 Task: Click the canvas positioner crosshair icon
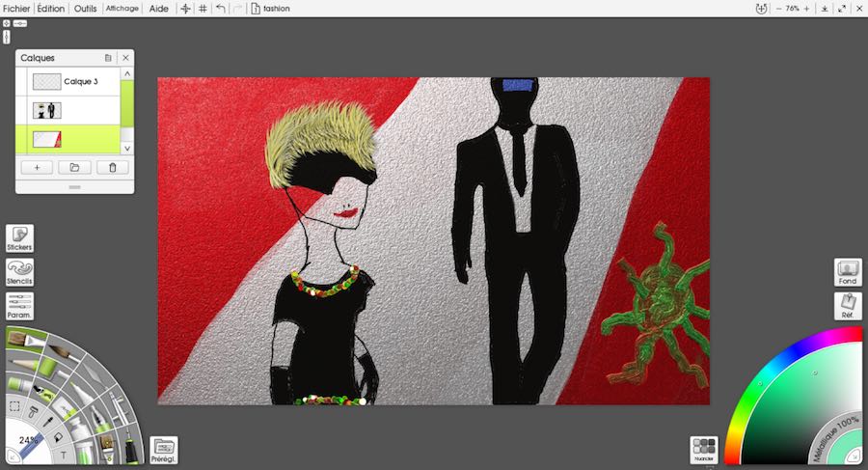tap(185, 9)
